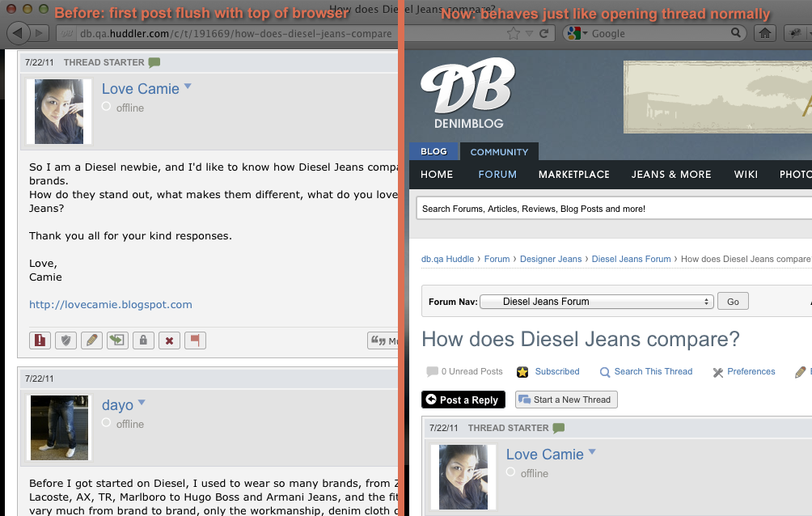Click the padlock lock thread icon
The image size is (812, 516).
pos(143,340)
